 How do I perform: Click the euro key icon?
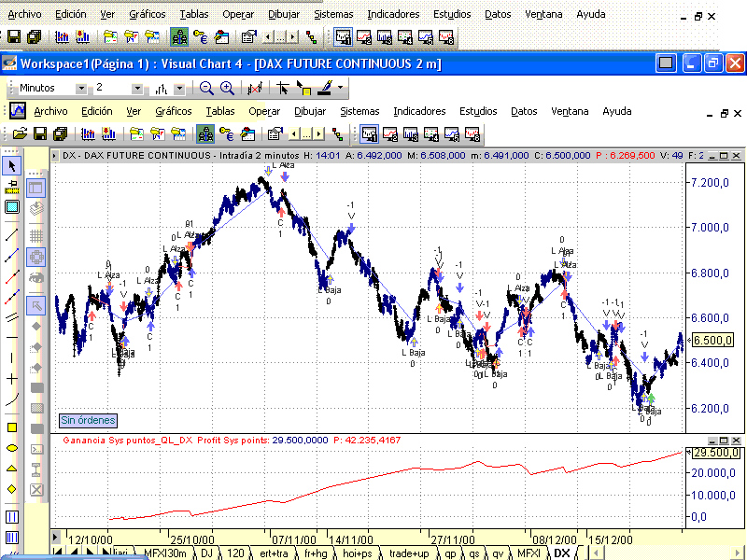coord(227,134)
